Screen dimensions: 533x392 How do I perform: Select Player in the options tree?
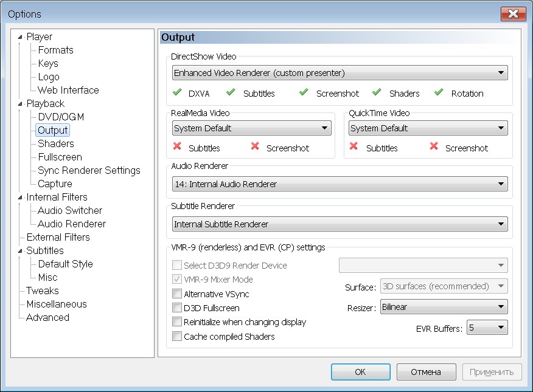click(x=40, y=36)
